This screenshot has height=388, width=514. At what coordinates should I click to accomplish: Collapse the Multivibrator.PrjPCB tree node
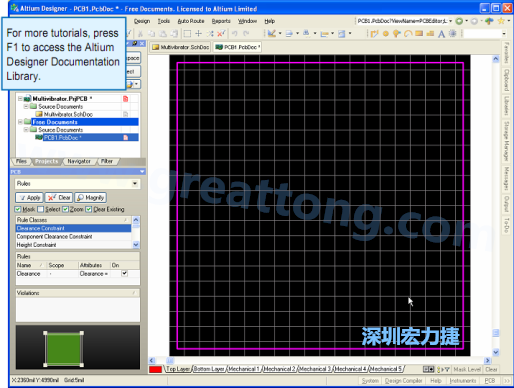click(20, 99)
